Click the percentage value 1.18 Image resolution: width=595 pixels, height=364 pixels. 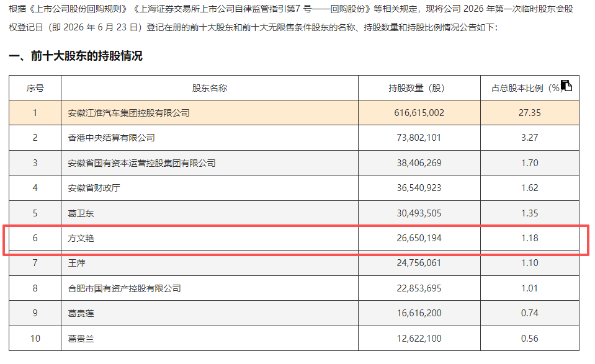coord(530,238)
